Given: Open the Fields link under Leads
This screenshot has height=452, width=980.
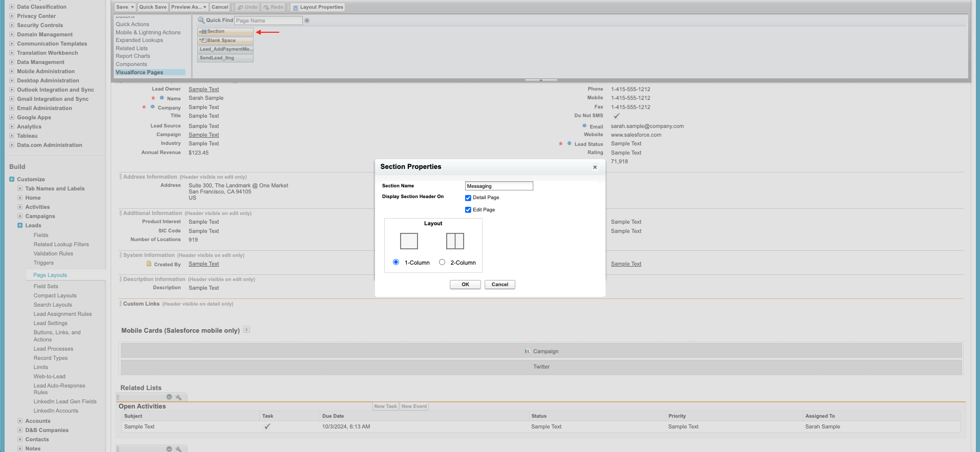Looking at the screenshot, I should [41, 235].
